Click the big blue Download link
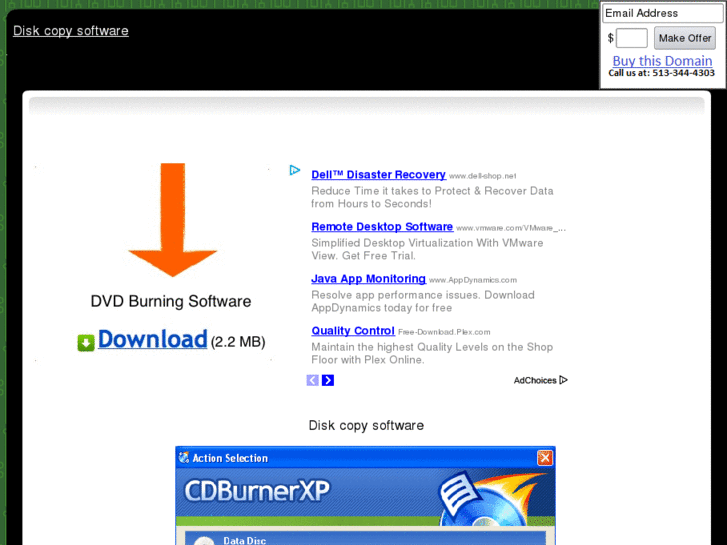The width and height of the screenshot is (727, 545). click(x=153, y=339)
